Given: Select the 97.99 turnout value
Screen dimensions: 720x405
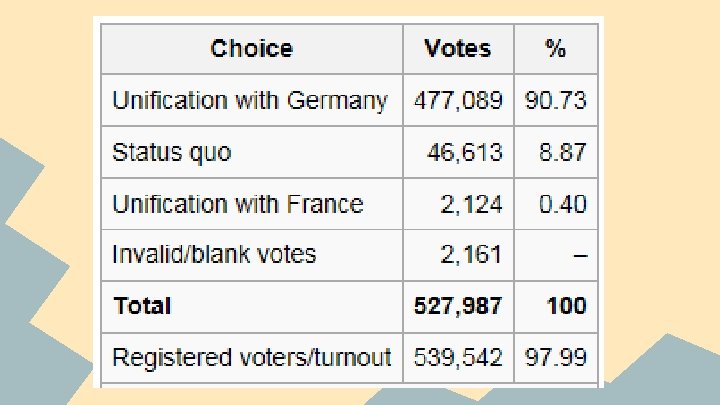Looking at the screenshot, I should pos(556,357).
